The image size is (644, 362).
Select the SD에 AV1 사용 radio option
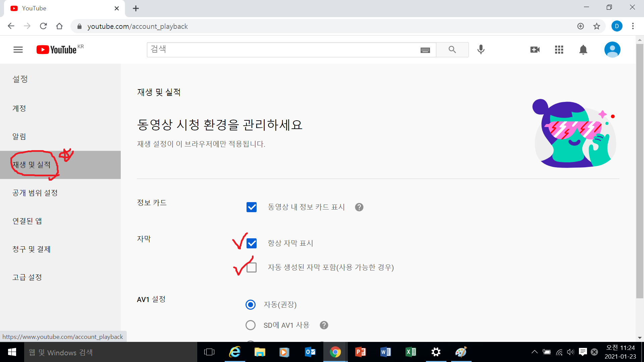pyautogui.click(x=251, y=325)
